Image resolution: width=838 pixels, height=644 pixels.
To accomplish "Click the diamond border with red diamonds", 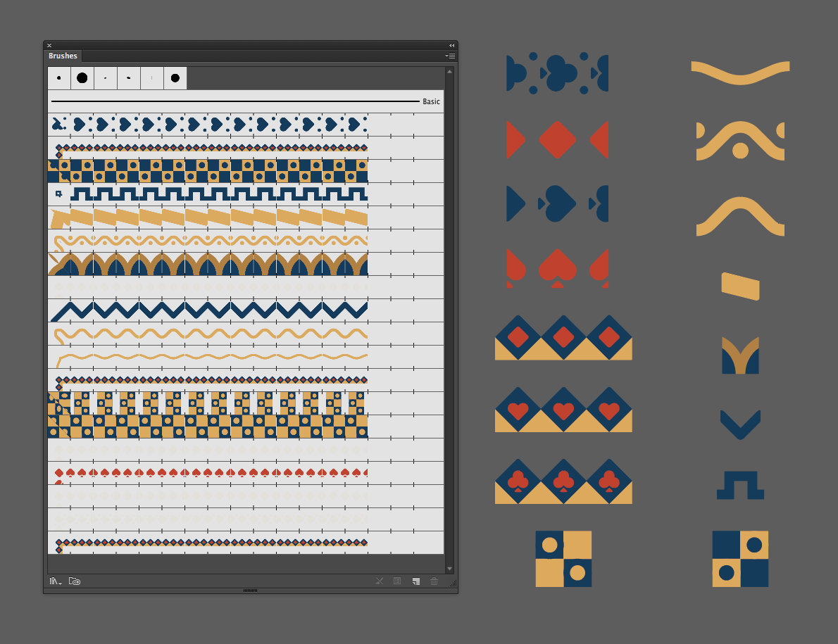I will click(563, 338).
